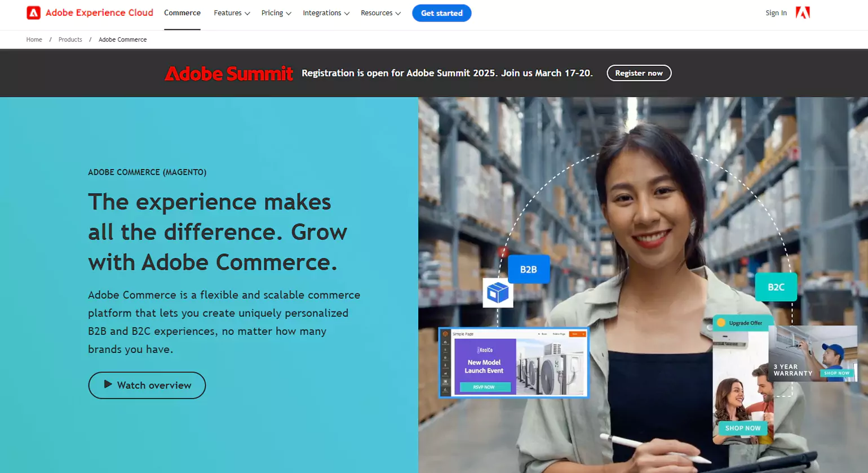Click the Adobe Summit logo in the banner

click(x=228, y=73)
